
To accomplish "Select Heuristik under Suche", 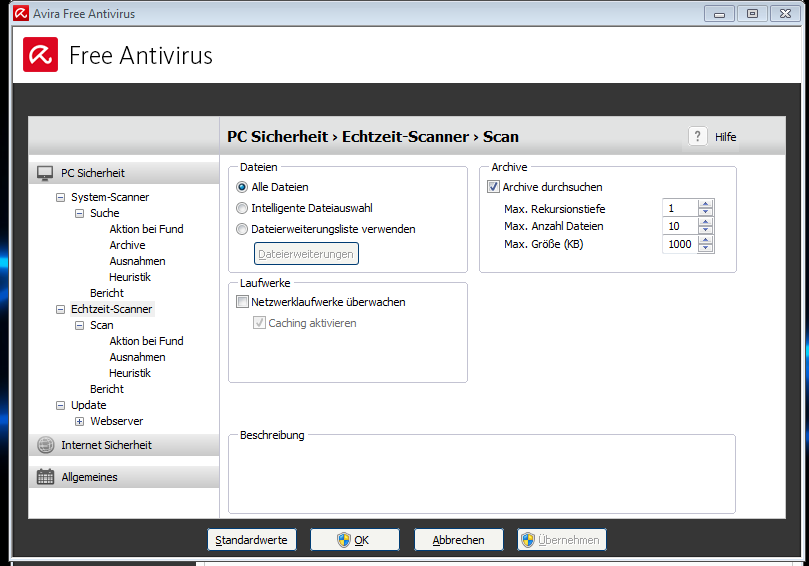I will (x=130, y=277).
